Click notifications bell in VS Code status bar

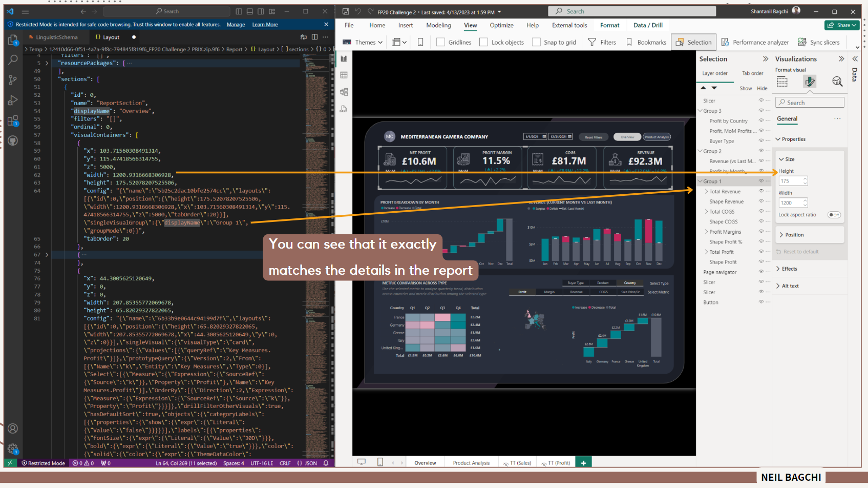(x=326, y=463)
